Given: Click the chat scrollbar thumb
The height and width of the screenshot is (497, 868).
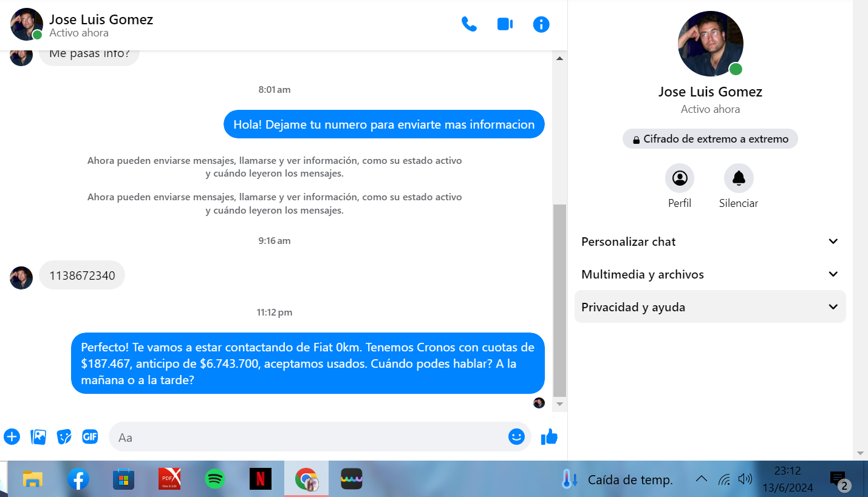Looking at the screenshot, I should pos(560,300).
